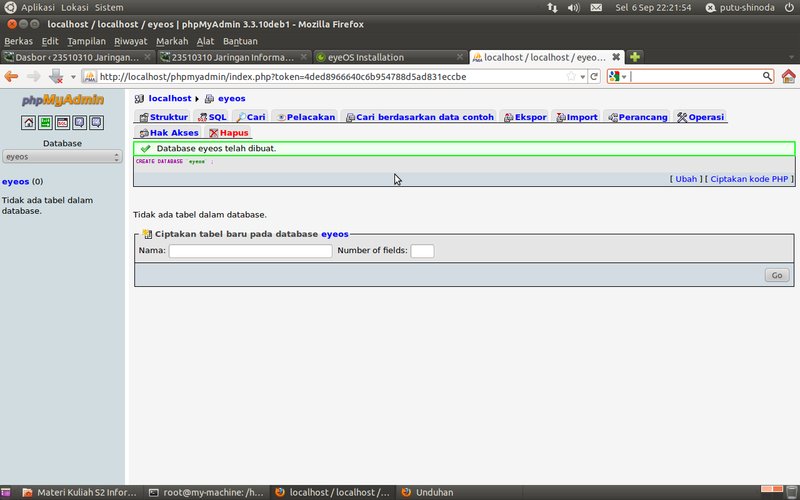Close the localhost phpMyAdmin browser tab
800x500 pixels.
[x=616, y=57]
